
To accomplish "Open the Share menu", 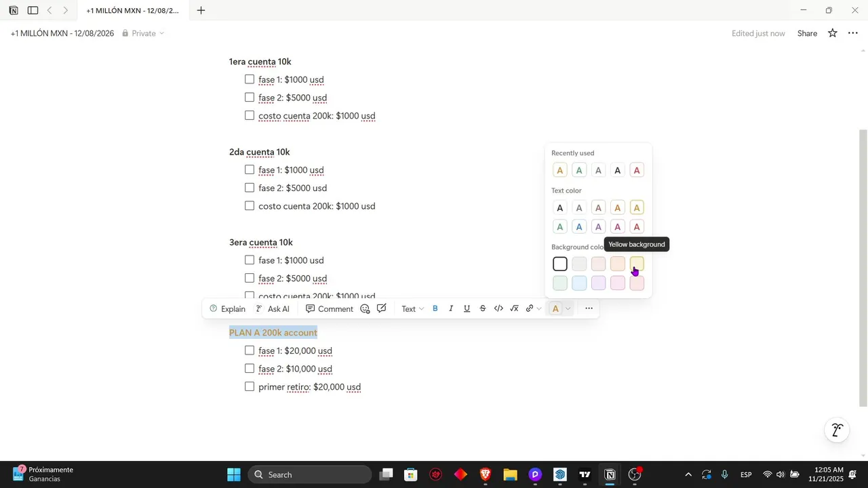I will coord(807,33).
